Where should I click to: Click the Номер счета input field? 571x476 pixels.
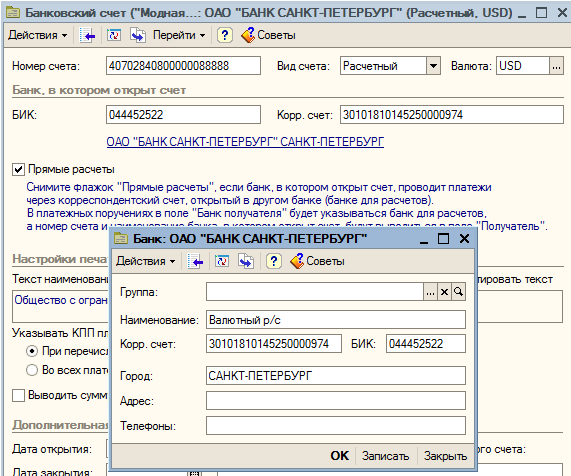pos(183,66)
